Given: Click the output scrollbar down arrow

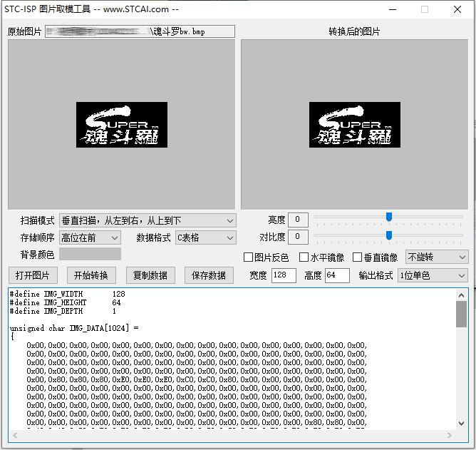Looking at the screenshot, I should [462, 423].
